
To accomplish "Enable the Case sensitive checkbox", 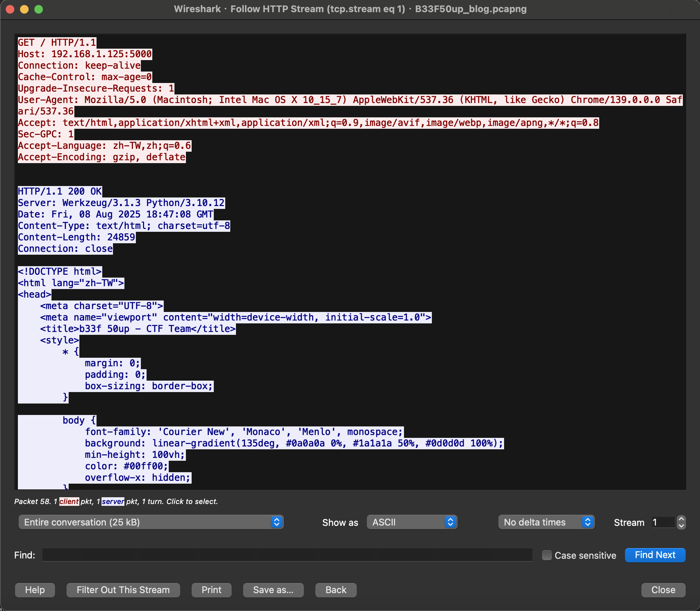I will (547, 555).
